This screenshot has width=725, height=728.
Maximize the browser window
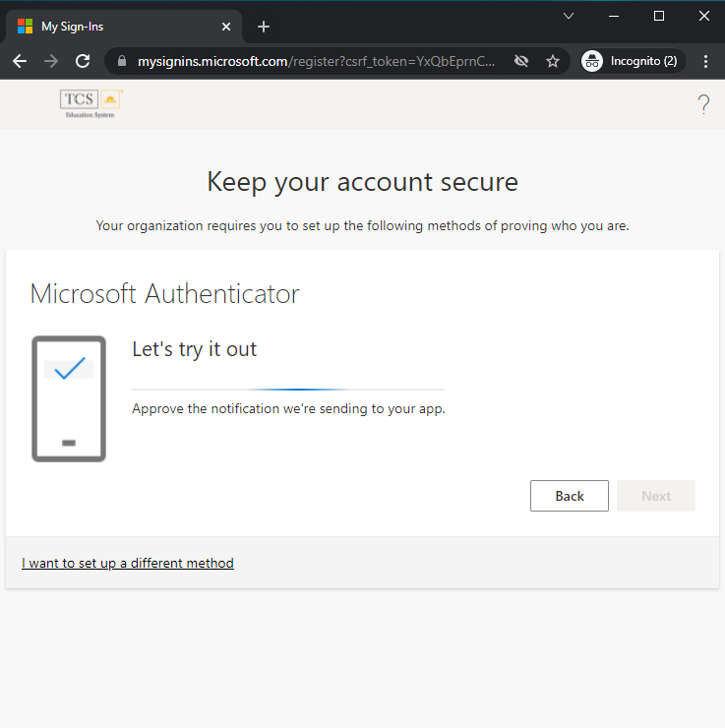coord(659,17)
